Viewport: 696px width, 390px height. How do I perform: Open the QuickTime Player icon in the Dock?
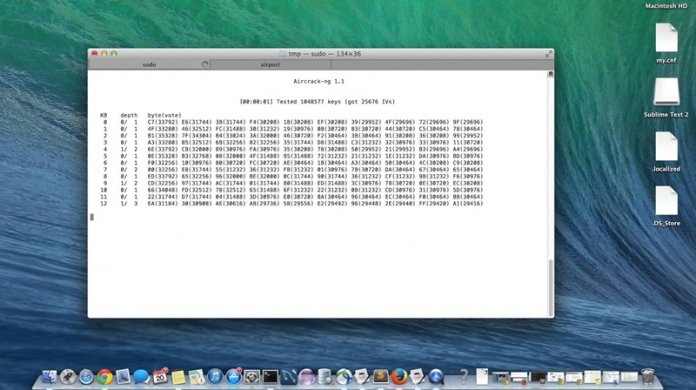pos(436,377)
